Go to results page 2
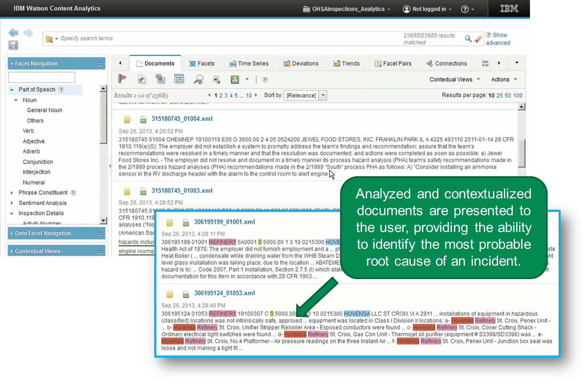 (221, 96)
